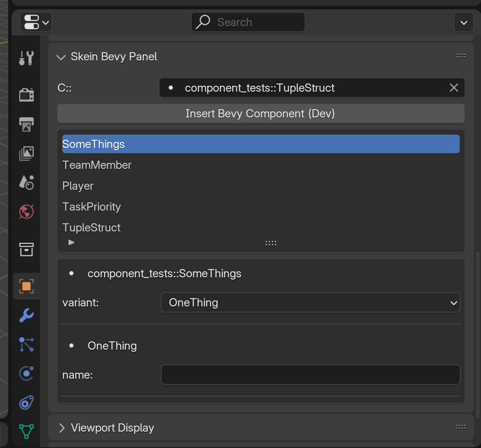Click the OneThing section label
Viewport: 481px width, 448px height.
(112, 346)
